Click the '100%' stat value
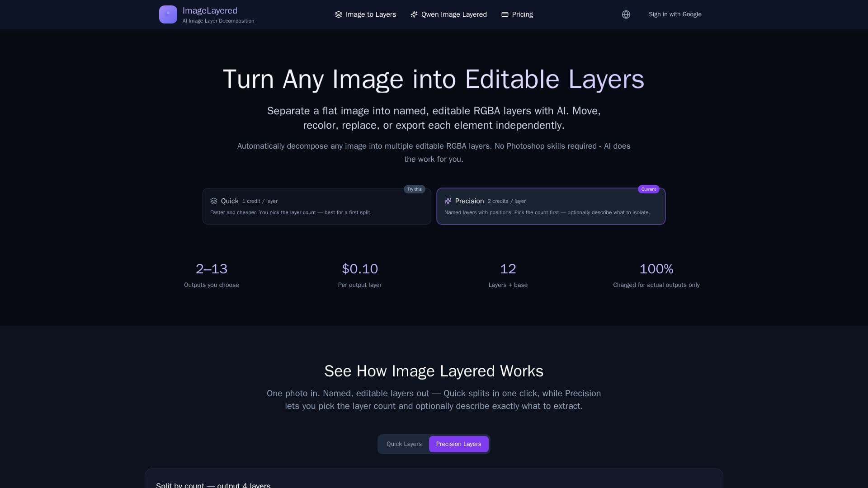This screenshot has width=868, height=488. (656, 269)
